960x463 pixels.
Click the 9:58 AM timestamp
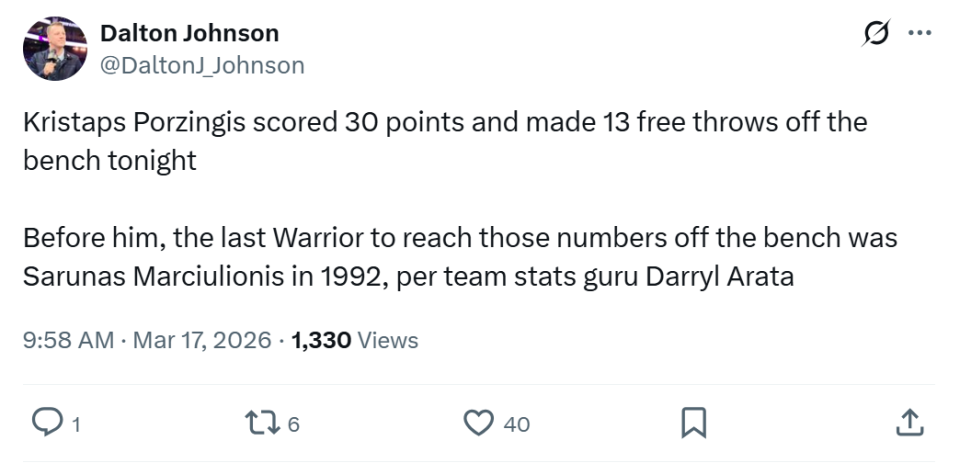tap(68, 340)
